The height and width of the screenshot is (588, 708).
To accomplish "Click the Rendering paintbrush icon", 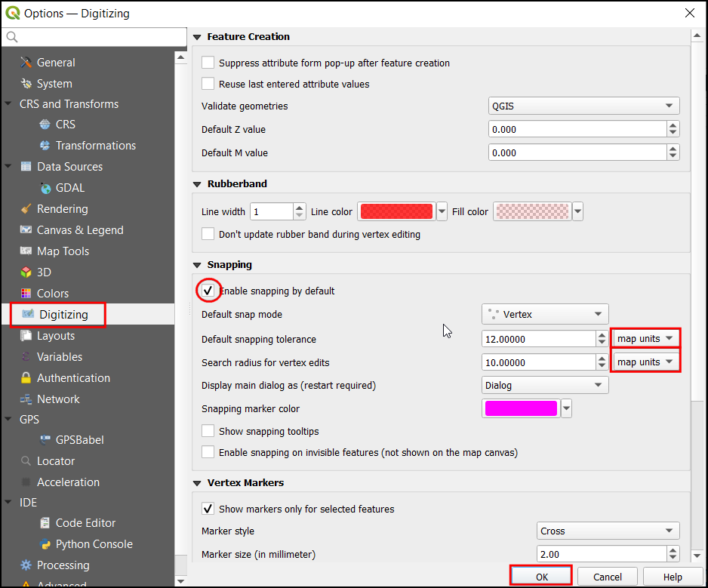I will [26, 209].
